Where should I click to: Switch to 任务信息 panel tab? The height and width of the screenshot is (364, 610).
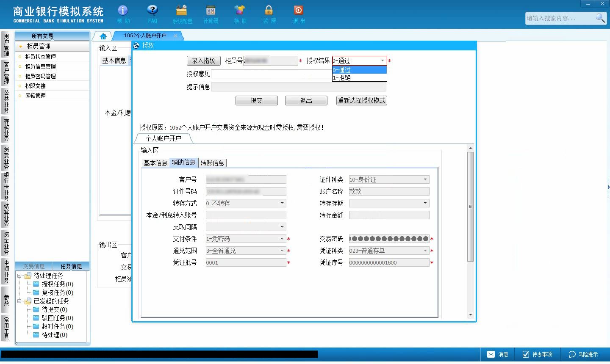[x=71, y=266]
